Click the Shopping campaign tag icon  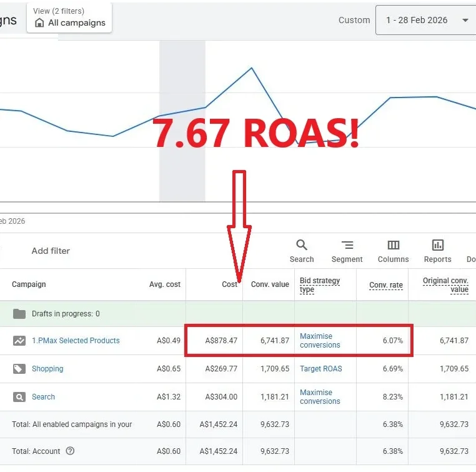point(19,369)
